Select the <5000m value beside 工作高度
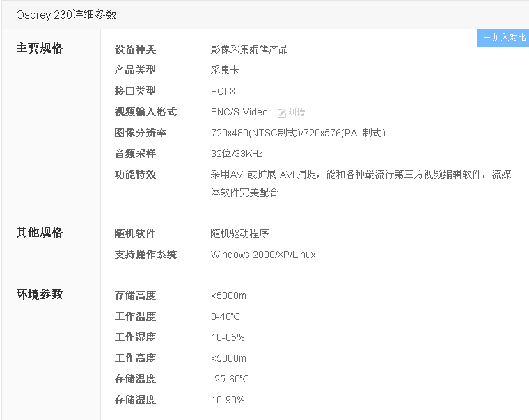Image resolution: width=529 pixels, height=420 pixels. 228,359
